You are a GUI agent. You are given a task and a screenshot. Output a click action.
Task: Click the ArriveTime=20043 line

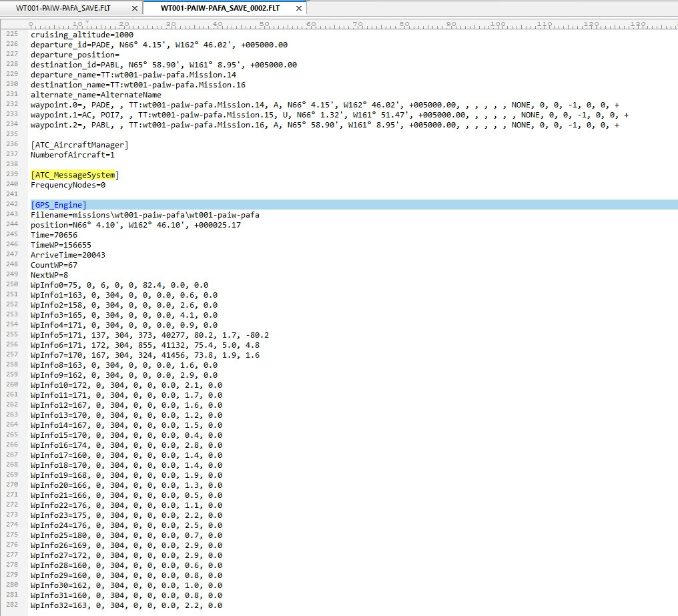click(68, 255)
